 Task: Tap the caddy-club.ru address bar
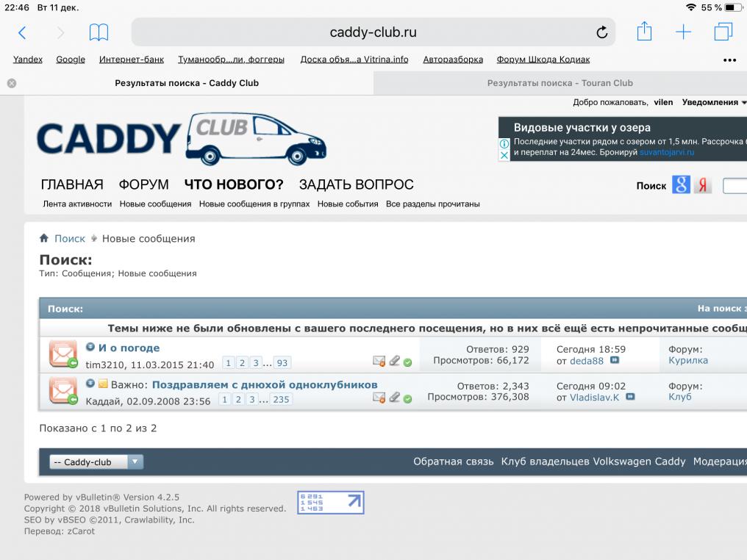[x=373, y=32]
